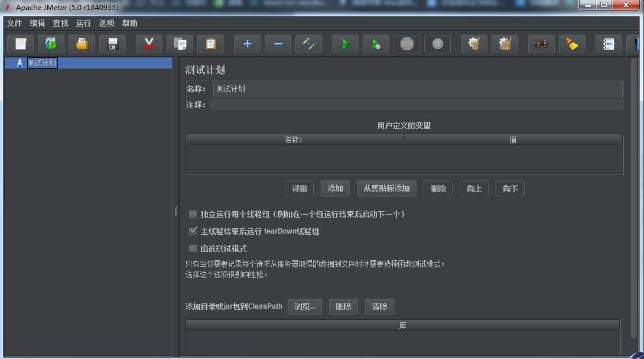Viewport: 644px width, 359px height.
Task: Start the test with green play icon
Action: pos(346,44)
